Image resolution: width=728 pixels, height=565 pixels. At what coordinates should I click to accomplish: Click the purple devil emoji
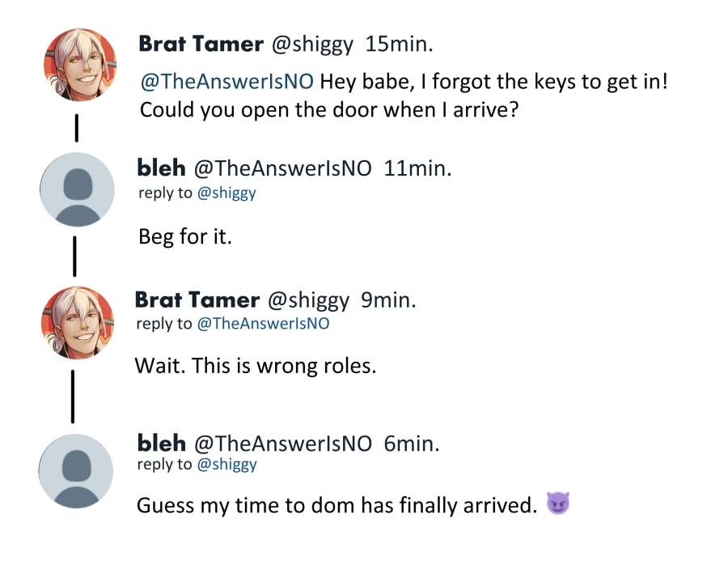pyautogui.click(x=558, y=504)
